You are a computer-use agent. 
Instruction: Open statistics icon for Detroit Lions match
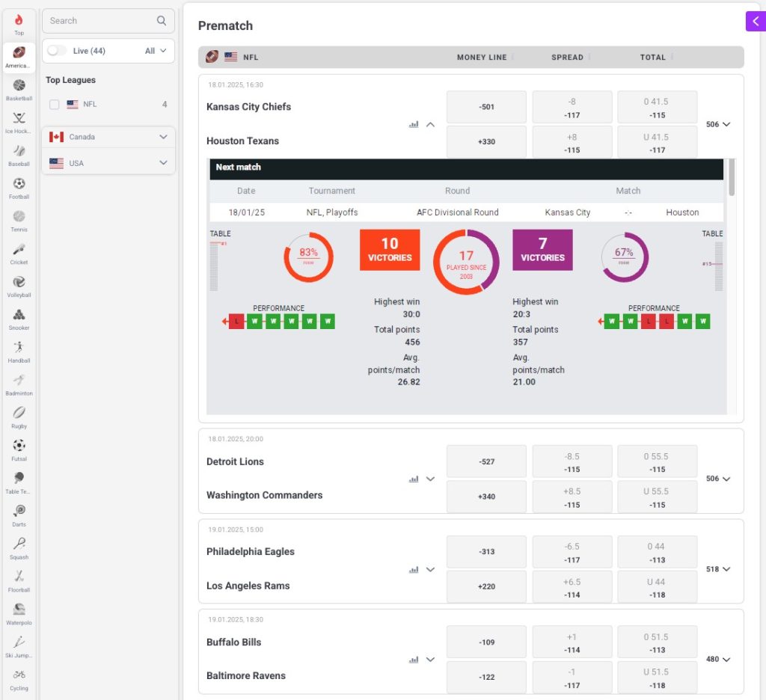pos(414,479)
